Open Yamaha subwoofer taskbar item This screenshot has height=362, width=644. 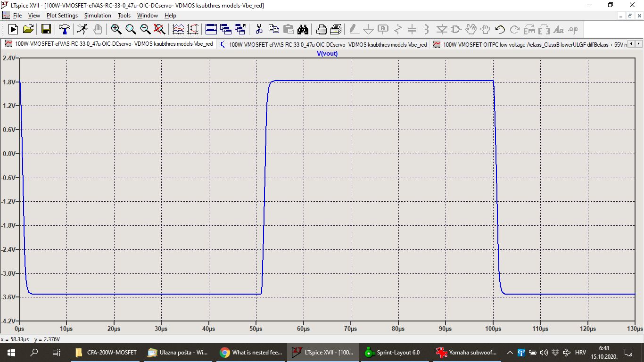[x=467, y=352]
